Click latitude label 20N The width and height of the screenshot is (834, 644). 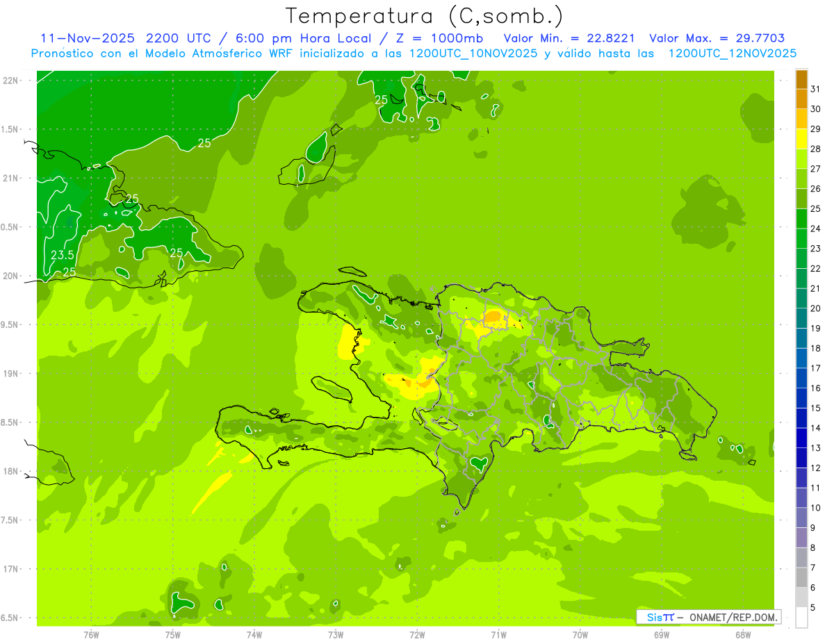pyautogui.click(x=10, y=276)
